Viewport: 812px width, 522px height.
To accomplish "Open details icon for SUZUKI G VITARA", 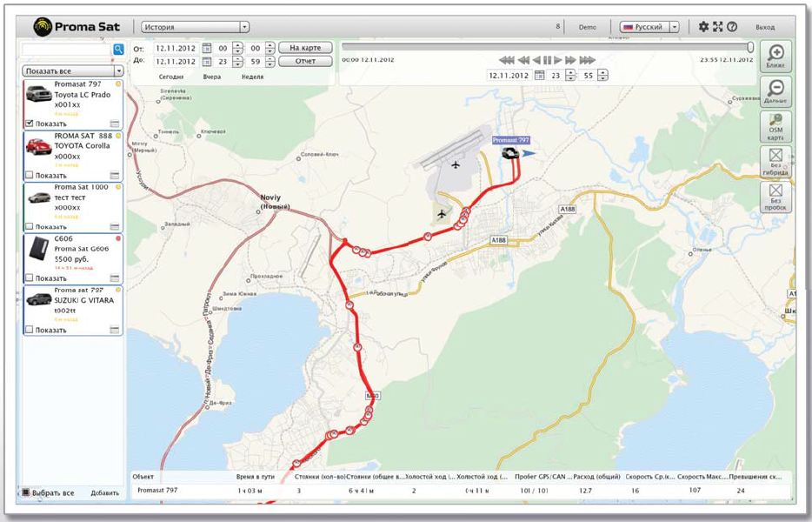I will point(115,330).
